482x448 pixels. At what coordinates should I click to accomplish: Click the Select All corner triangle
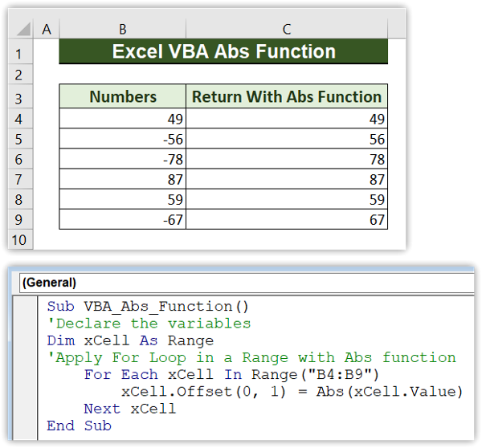point(23,29)
